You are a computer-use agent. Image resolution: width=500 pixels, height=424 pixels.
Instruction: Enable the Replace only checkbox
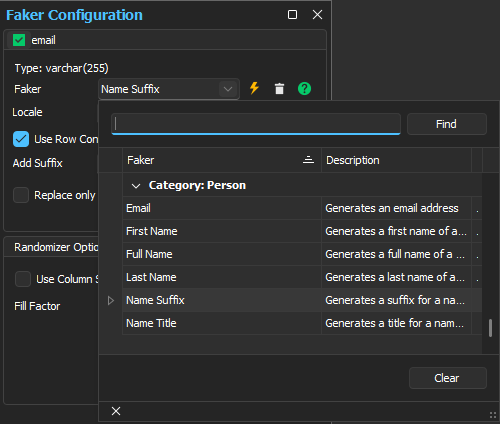[21, 195]
